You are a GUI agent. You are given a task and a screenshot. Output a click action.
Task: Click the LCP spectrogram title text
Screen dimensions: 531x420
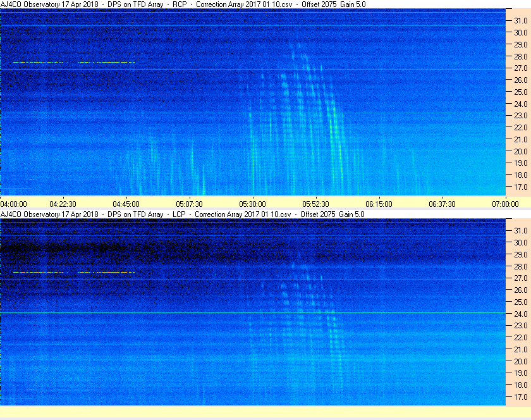pos(183,214)
